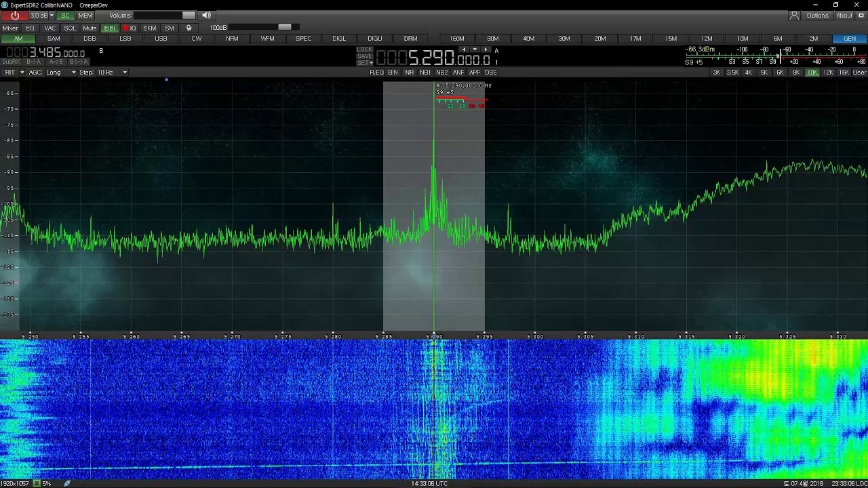This screenshot has height=488, width=868.
Task: Open the Mixer panel
Action: click(10, 28)
